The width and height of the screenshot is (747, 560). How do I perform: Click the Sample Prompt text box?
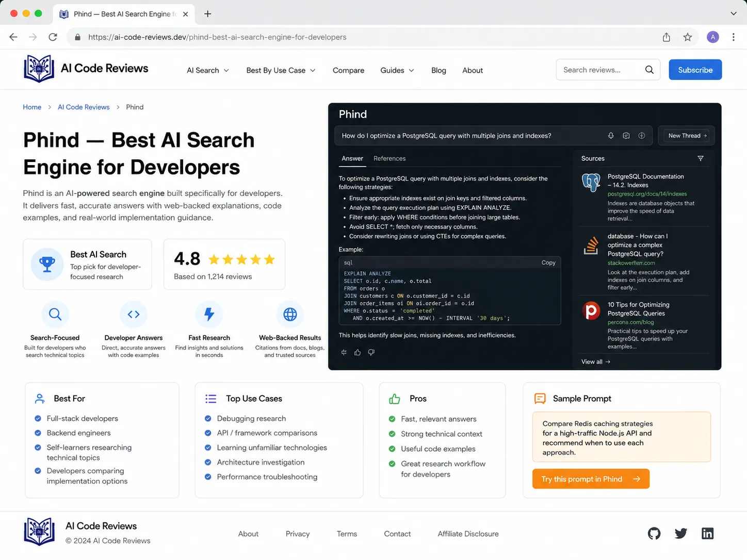[621, 437]
